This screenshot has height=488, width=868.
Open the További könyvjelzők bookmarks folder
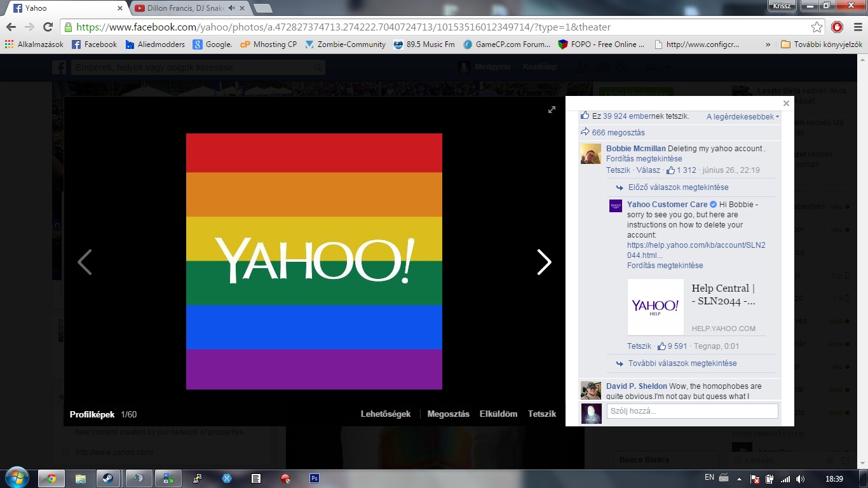(822, 44)
